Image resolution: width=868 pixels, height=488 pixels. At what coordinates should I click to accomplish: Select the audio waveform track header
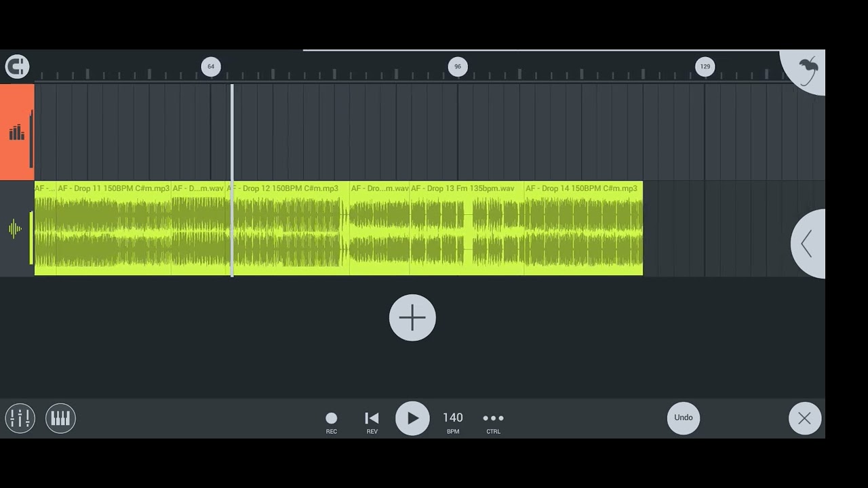point(17,229)
